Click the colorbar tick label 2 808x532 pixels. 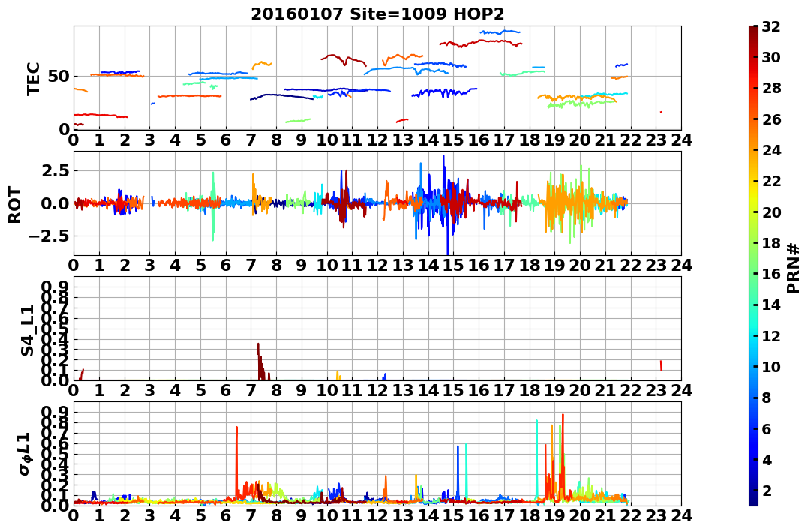(x=767, y=490)
